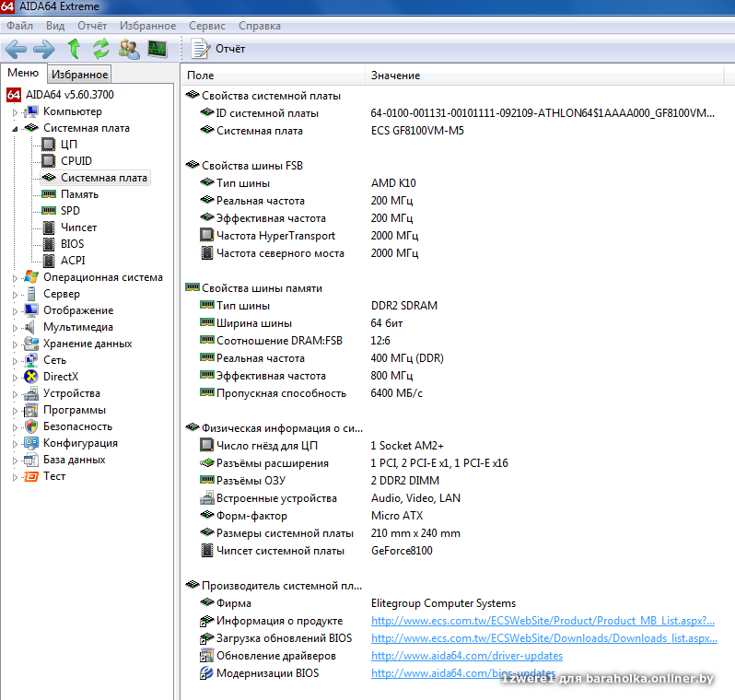Open the Сервис menu
This screenshot has height=700, width=735.
point(206,26)
